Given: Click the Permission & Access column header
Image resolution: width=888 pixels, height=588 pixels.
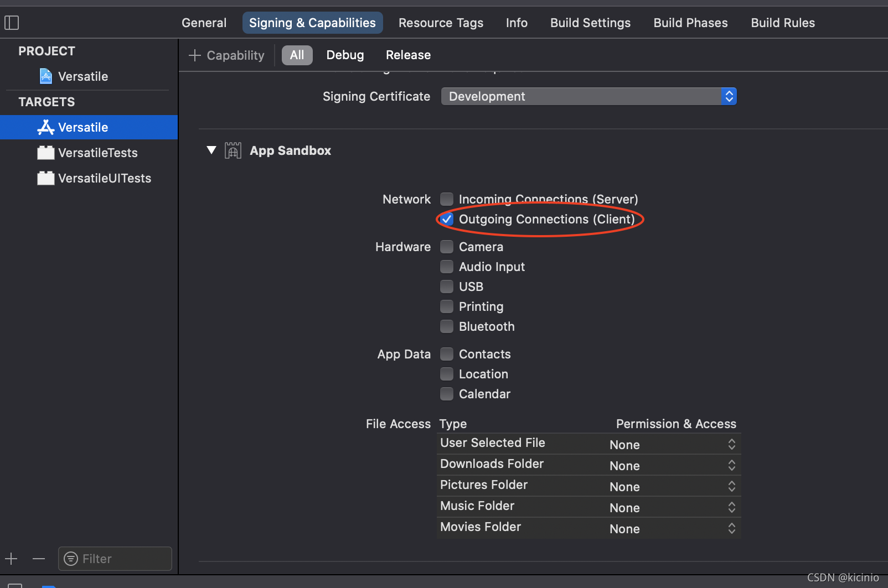Looking at the screenshot, I should pyautogui.click(x=676, y=424).
